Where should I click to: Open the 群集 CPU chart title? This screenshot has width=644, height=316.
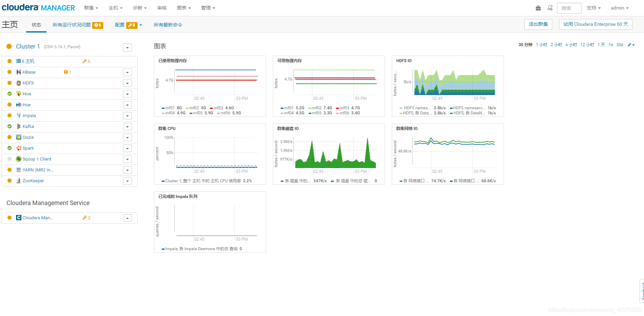(x=167, y=129)
